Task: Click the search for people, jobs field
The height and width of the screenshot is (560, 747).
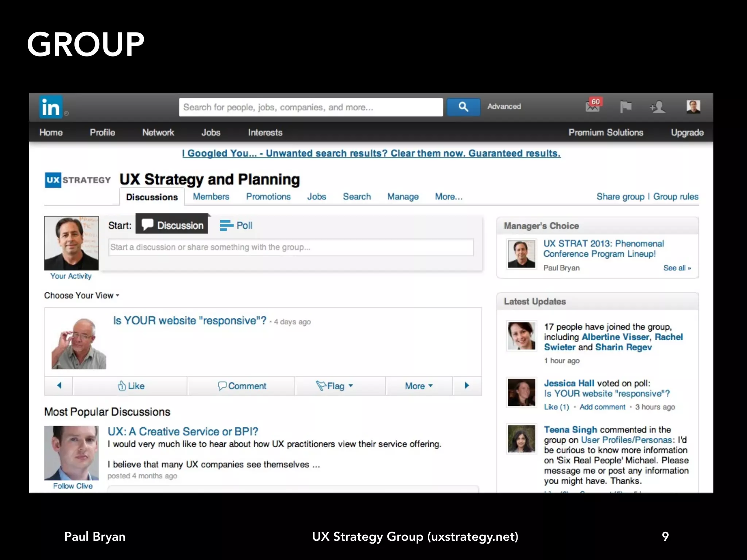Action: pos(311,107)
